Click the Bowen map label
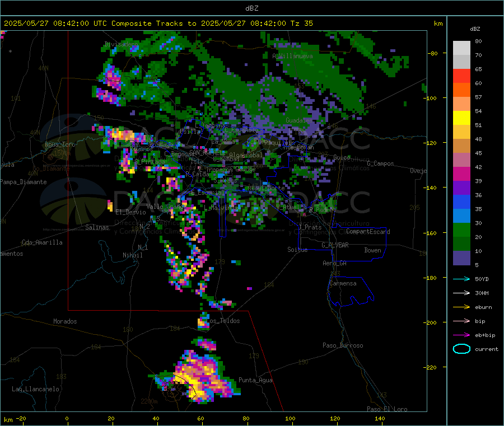 click(x=372, y=250)
